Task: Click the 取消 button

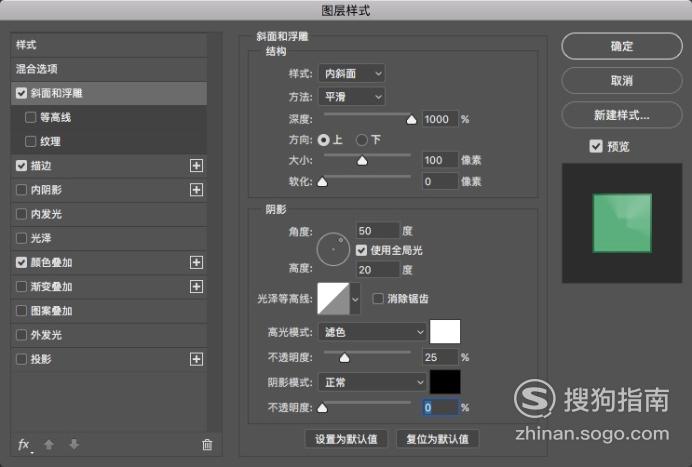Action: click(622, 80)
